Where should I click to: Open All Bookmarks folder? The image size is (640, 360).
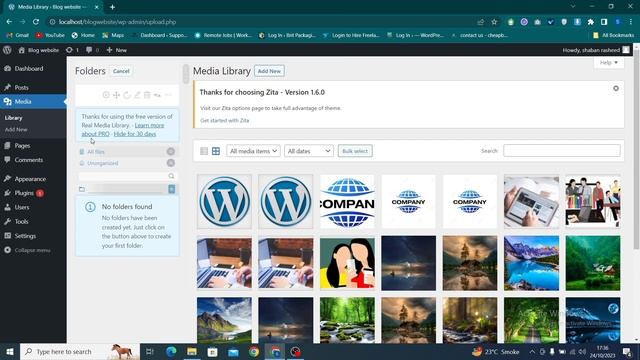click(x=614, y=35)
